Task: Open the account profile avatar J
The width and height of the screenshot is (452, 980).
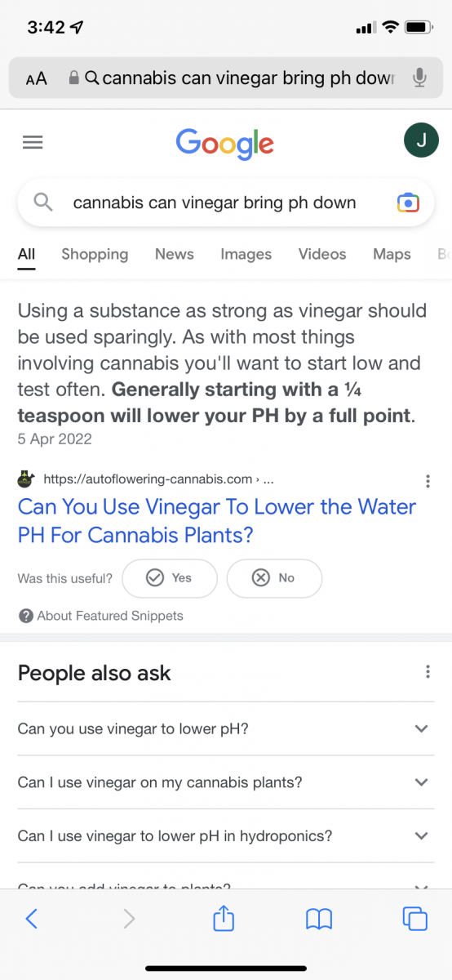Action: coord(421,141)
